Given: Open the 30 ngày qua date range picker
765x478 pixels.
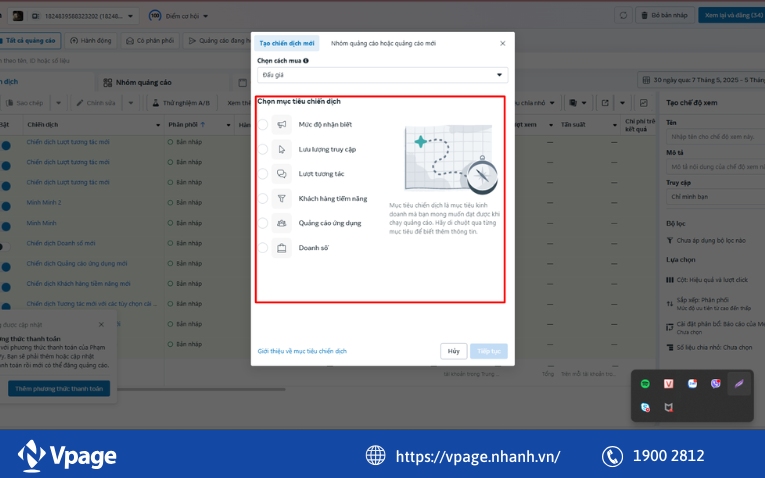Looking at the screenshot, I should [x=701, y=80].
